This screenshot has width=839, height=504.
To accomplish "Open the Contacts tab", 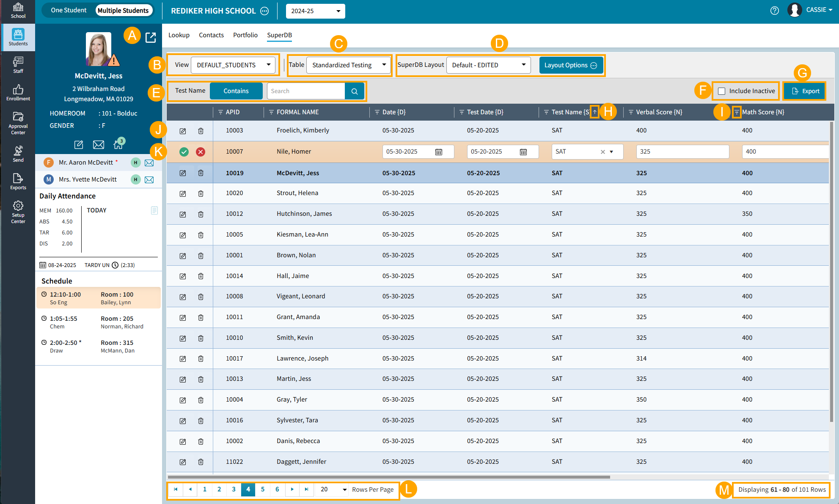I will [x=211, y=35].
